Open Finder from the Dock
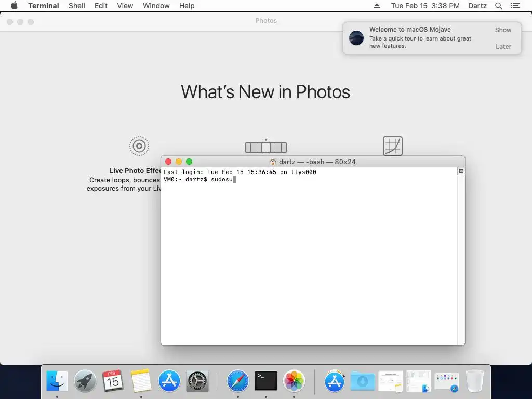Viewport: 532px width, 399px height. [x=57, y=381]
